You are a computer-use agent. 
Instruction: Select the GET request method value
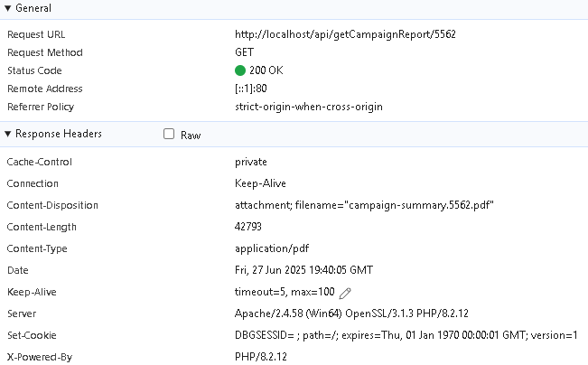pos(244,52)
